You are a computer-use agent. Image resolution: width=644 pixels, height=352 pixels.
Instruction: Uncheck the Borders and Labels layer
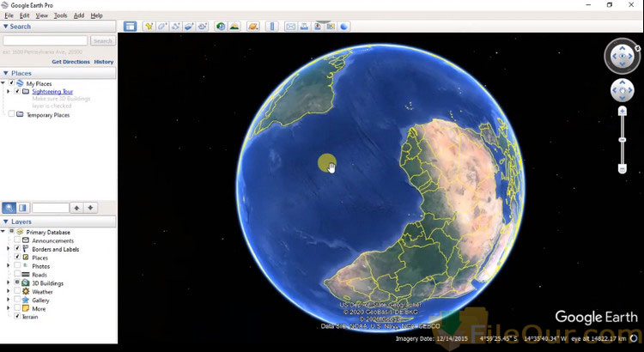(x=17, y=249)
